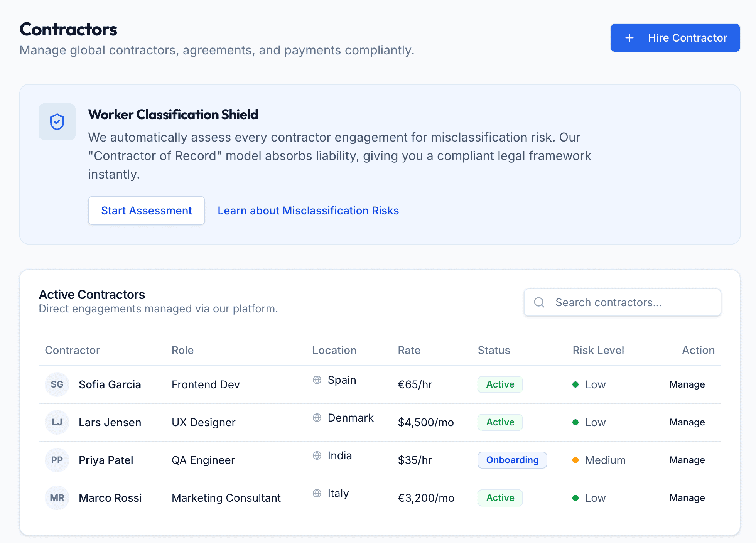This screenshot has width=756, height=543.
Task: Select Lars Jensen's LJ avatar
Action: [57, 422]
